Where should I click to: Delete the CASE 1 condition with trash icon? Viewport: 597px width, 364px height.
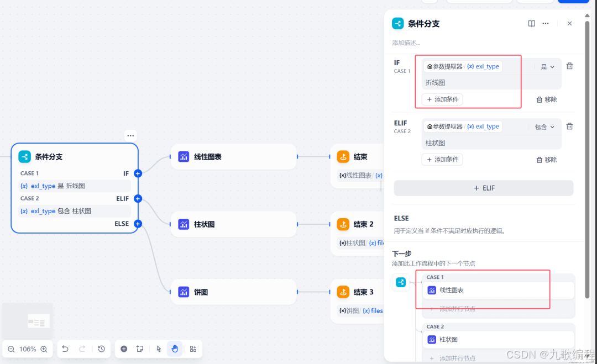(569, 66)
